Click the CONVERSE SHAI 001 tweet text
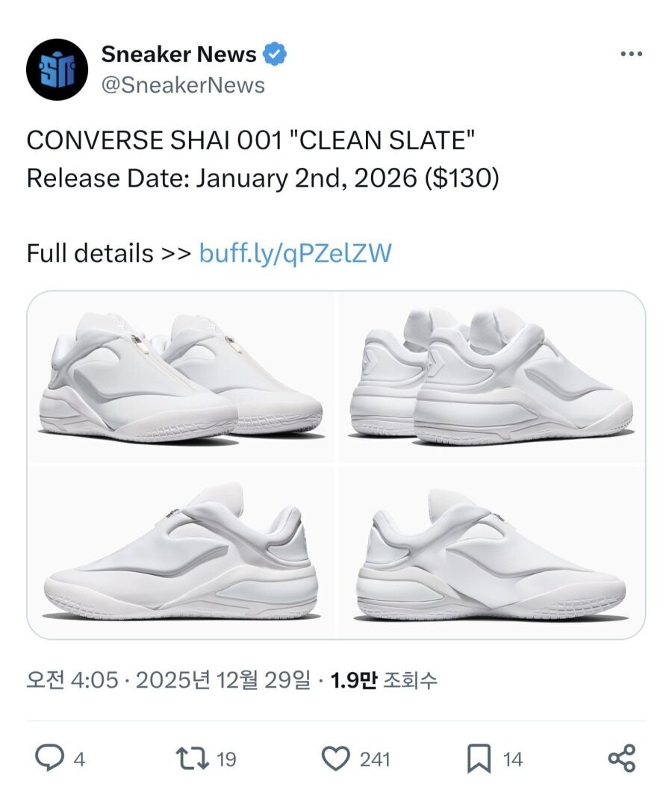The width and height of the screenshot is (672, 793). coord(251,139)
